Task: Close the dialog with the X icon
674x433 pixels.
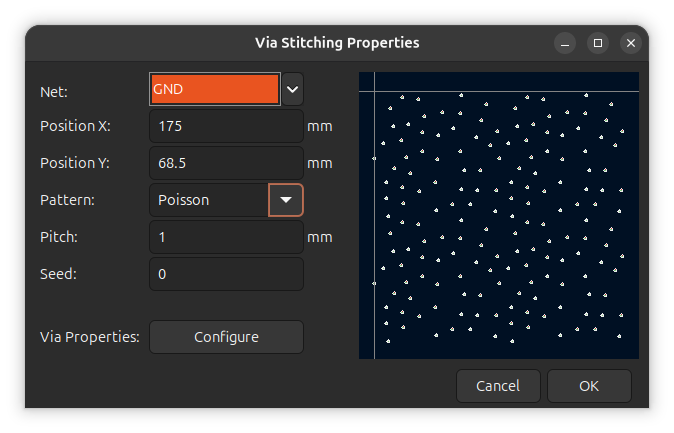Action: (x=631, y=43)
